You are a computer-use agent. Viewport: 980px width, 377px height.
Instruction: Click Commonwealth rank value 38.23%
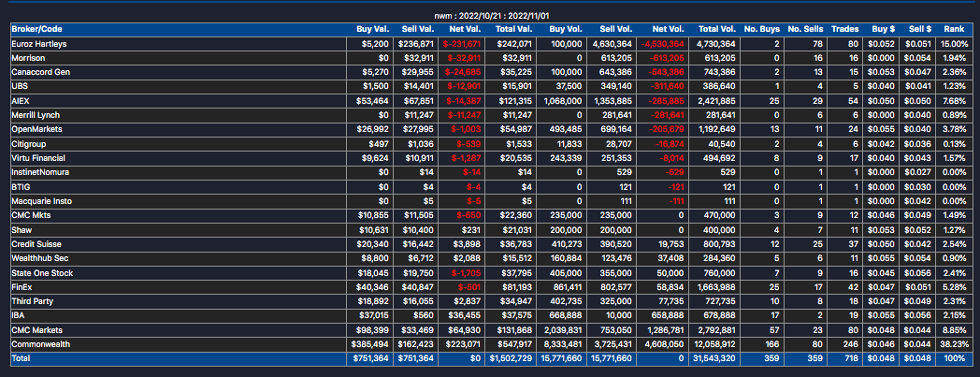click(955, 344)
